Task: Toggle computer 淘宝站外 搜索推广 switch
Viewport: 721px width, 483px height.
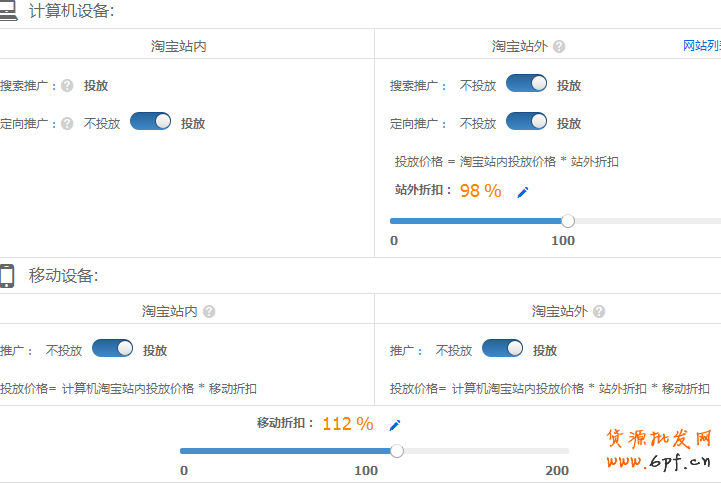Action: (526, 84)
